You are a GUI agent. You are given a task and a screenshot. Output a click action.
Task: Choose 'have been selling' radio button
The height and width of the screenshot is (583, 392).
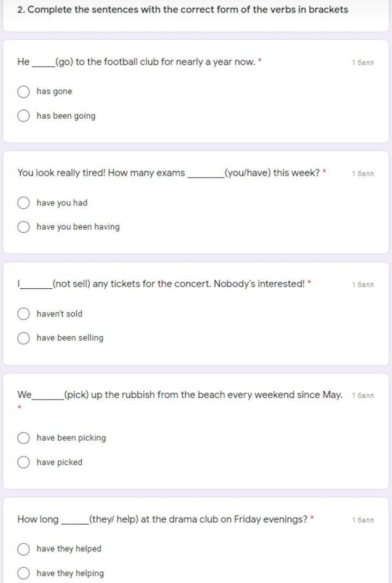click(23, 338)
